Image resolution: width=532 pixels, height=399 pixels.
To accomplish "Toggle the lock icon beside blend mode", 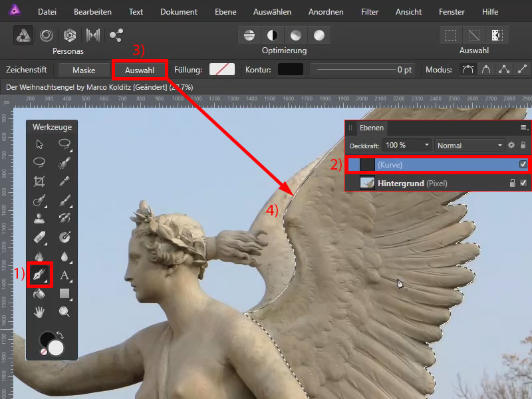I will coord(523,145).
